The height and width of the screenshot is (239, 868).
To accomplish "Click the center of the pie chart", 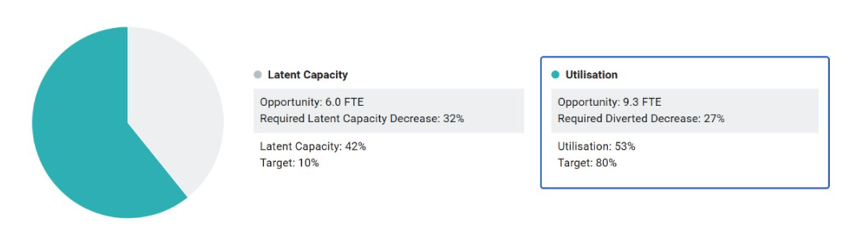I will (x=128, y=123).
